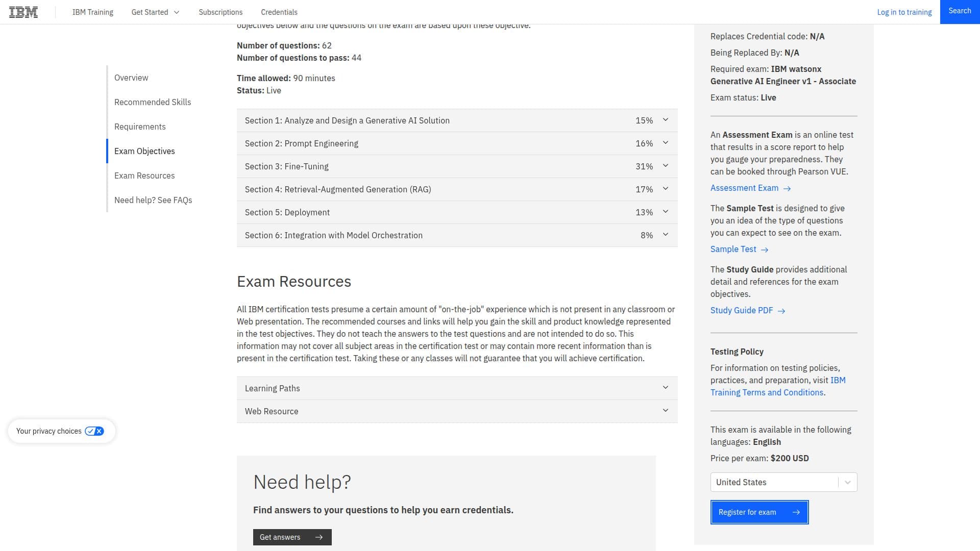The height and width of the screenshot is (551, 980).
Task: Click arrow next to Sample Test
Action: pyautogui.click(x=765, y=250)
